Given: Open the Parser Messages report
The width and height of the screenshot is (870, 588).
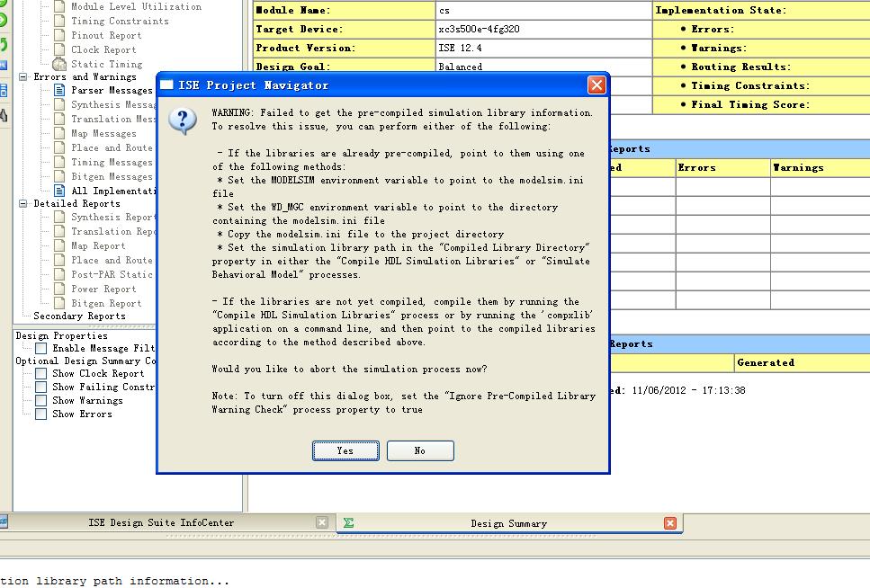Looking at the screenshot, I should click(112, 90).
